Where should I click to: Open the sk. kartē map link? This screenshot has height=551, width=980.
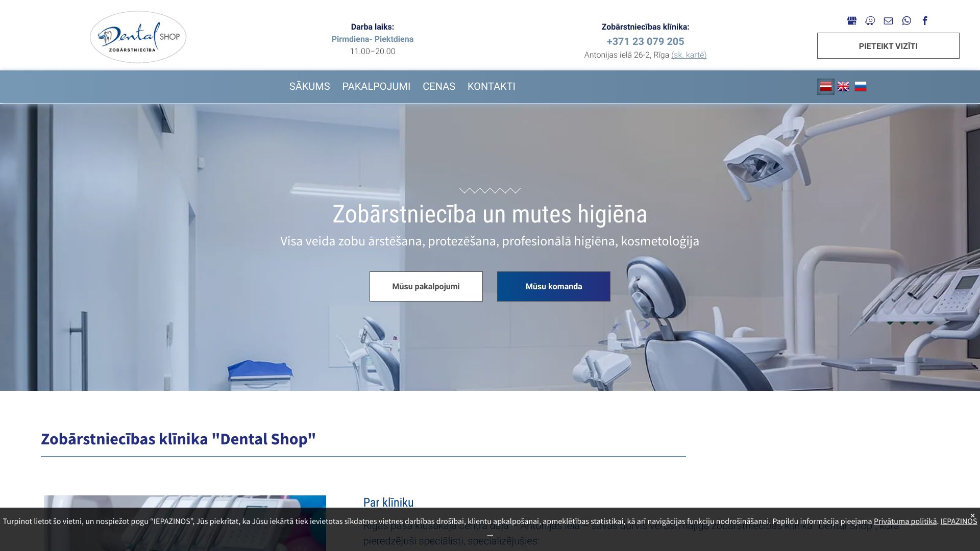[689, 55]
